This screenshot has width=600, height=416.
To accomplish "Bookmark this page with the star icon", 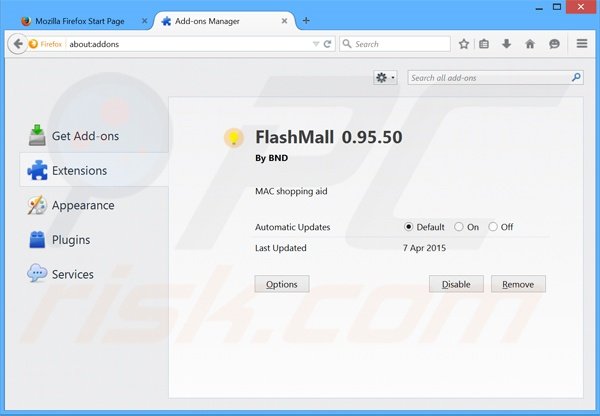I will [x=464, y=44].
